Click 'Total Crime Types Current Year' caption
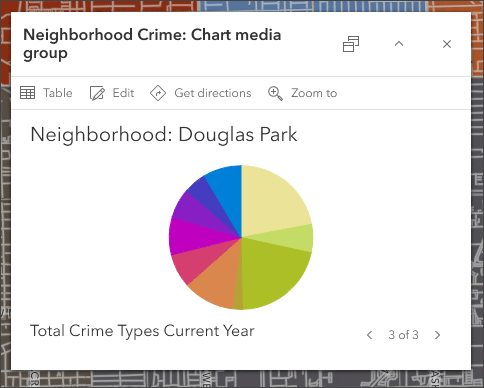The image size is (484, 388). pos(142,331)
